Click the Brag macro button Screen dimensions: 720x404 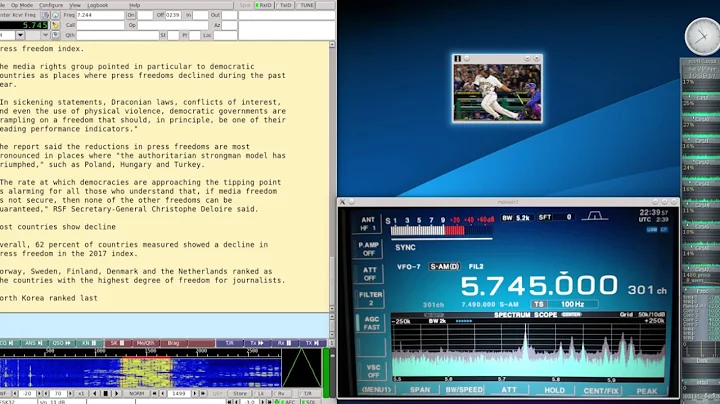[x=173, y=343]
